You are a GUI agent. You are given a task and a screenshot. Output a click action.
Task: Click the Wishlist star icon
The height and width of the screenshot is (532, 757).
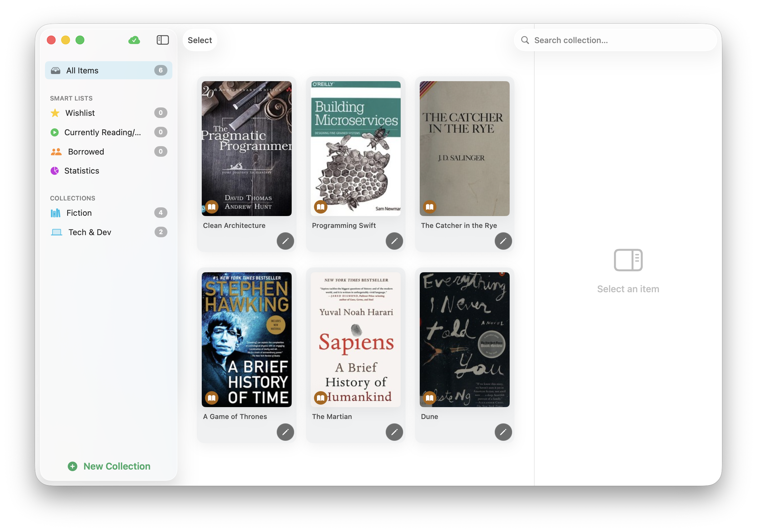tap(55, 113)
